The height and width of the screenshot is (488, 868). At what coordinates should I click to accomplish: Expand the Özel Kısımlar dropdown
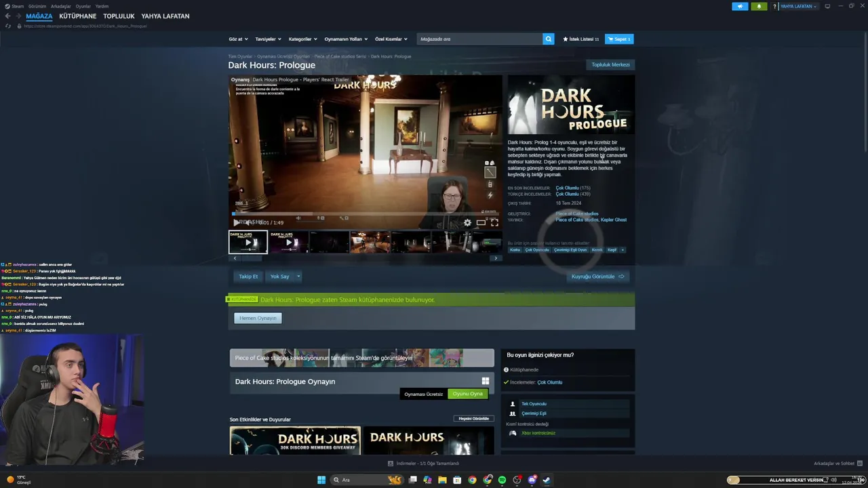[x=391, y=39]
